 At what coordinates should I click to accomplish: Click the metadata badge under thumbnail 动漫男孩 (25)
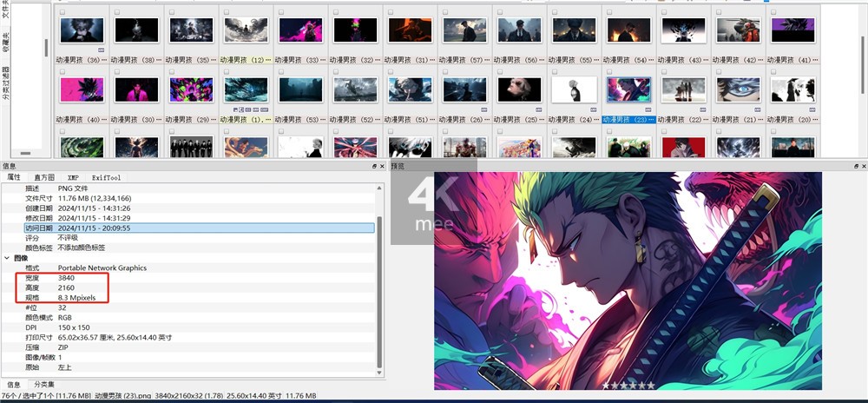click(x=539, y=109)
